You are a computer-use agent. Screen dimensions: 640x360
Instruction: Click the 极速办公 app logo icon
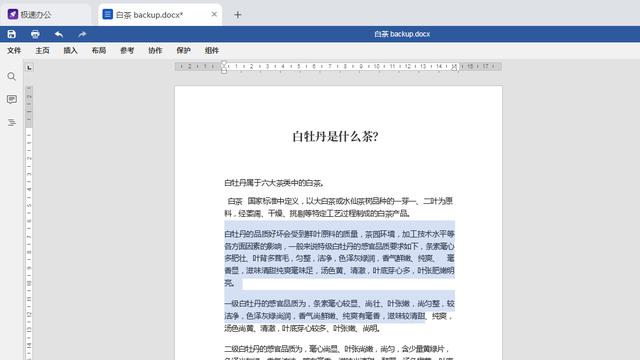[13, 14]
